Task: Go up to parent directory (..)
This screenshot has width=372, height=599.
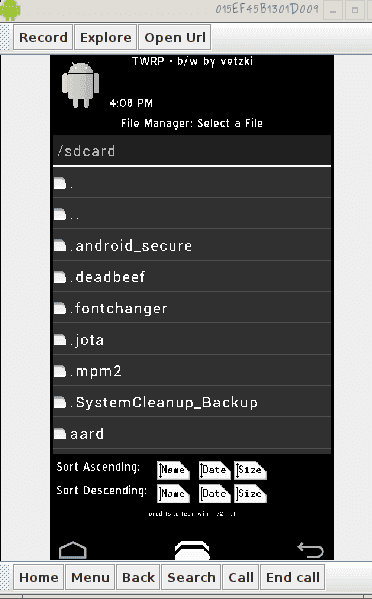Action: (192, 214)
